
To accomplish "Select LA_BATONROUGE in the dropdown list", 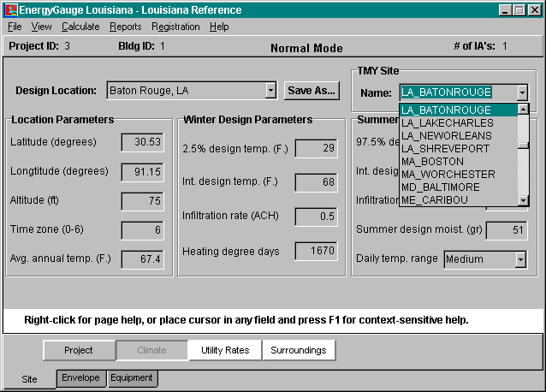I will (458, 110).
